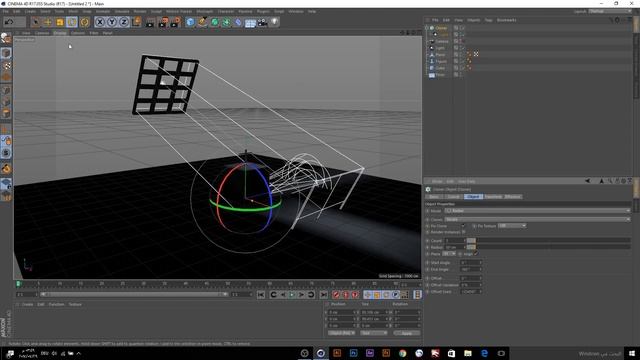640x360 pixels.
Task: Toggle the Z axis lock
Action: [124, 22]
